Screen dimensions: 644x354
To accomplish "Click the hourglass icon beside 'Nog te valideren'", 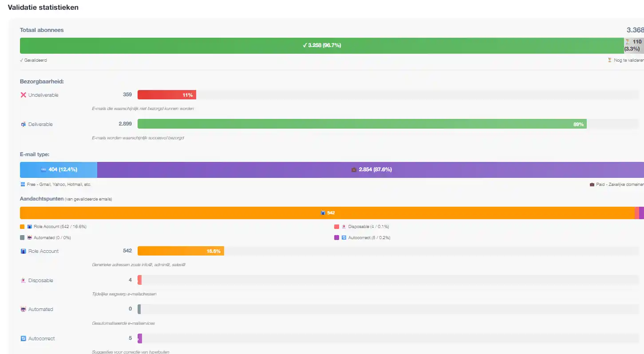I will tap(610, 60).
